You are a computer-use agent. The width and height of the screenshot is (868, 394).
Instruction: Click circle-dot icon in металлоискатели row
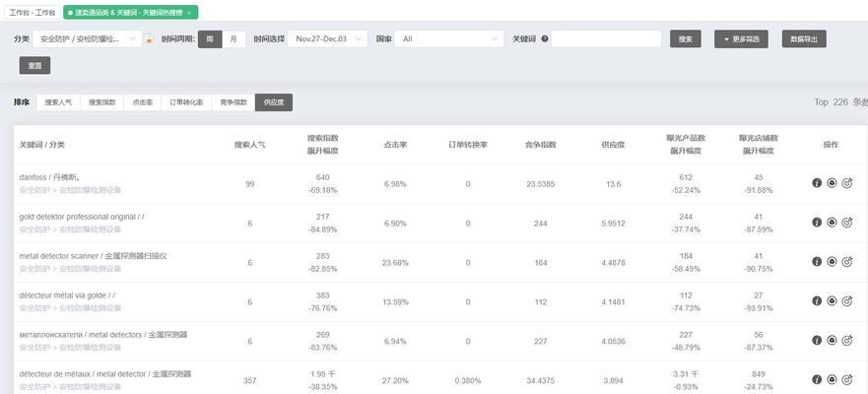click(x=832, y=341)
